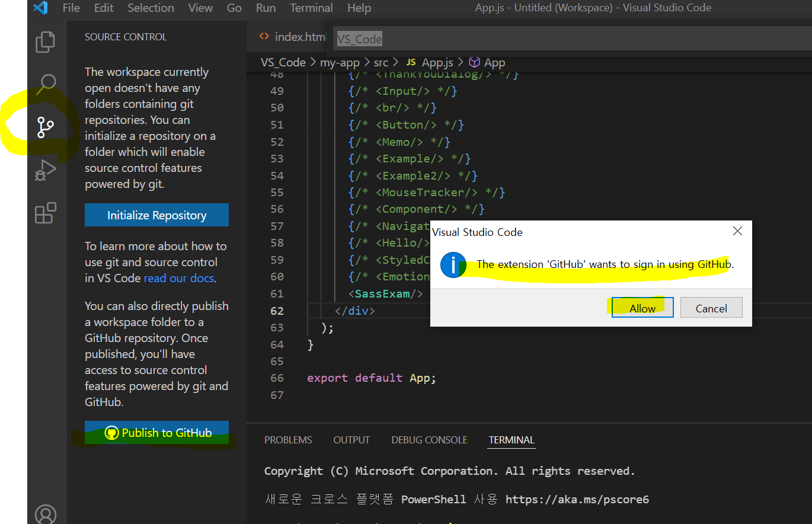Viewport: 812px width, 524px height.
Task: Click the circled Source Control icon
Action: [46, 126]
